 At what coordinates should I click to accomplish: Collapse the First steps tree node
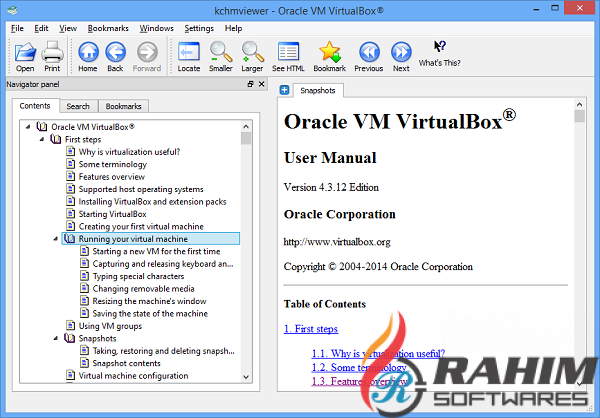coord(42,139)
